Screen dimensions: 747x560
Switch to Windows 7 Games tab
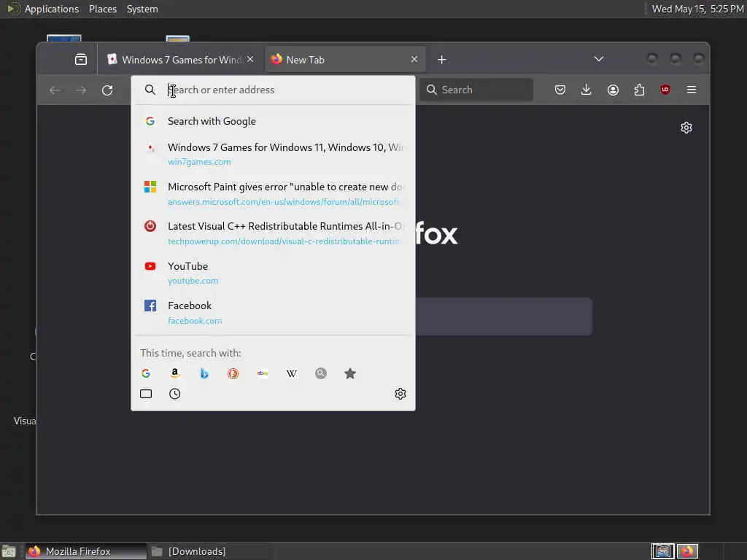coord(181,60)
